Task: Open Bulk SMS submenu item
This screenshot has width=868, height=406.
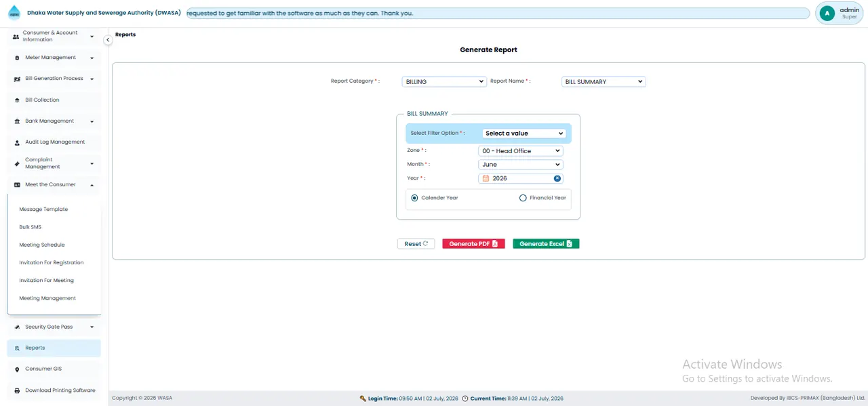Action: click(31, 227)
